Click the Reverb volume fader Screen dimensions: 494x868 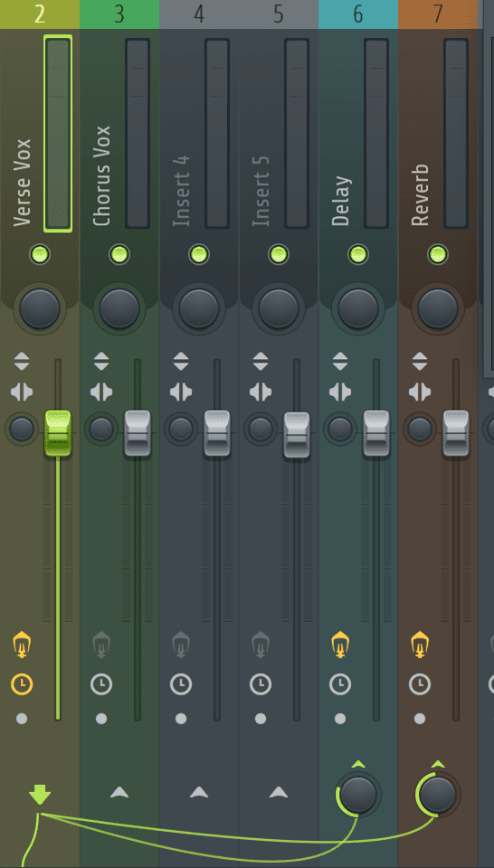click(456, 433)
